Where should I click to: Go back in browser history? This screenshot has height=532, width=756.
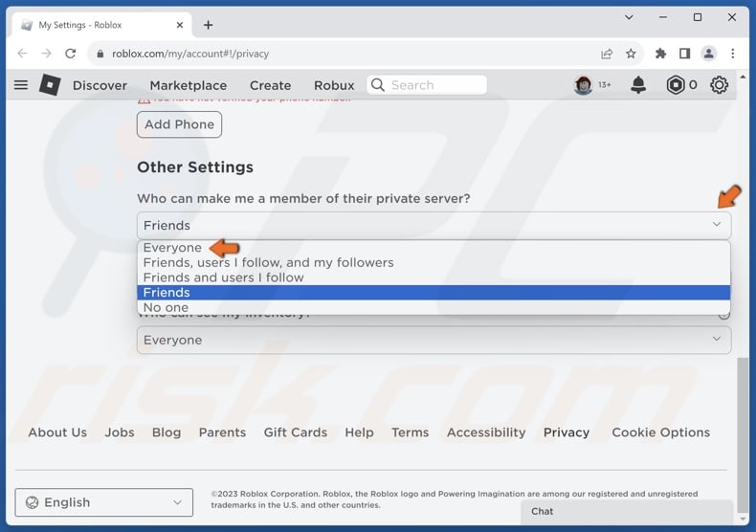22,54
